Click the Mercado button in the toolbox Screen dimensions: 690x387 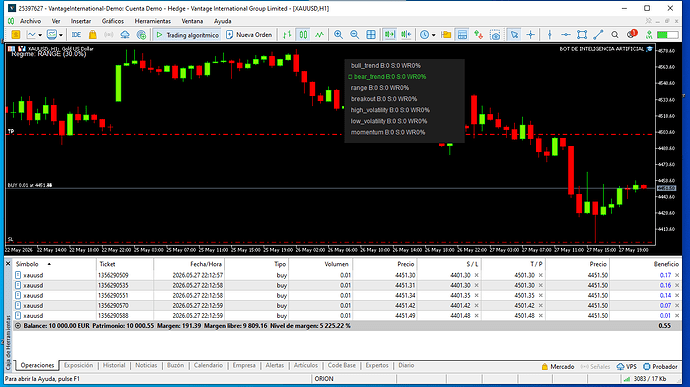click(x=558, y=366)
